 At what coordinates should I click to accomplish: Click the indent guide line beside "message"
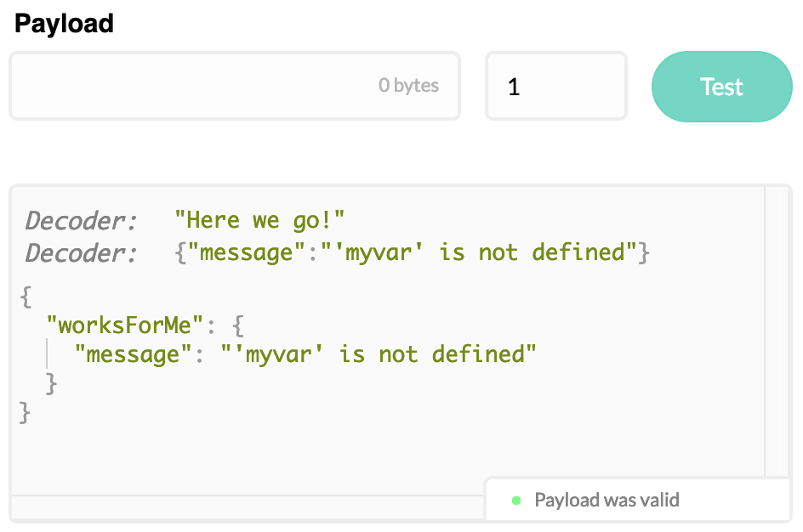click(47, 354)
